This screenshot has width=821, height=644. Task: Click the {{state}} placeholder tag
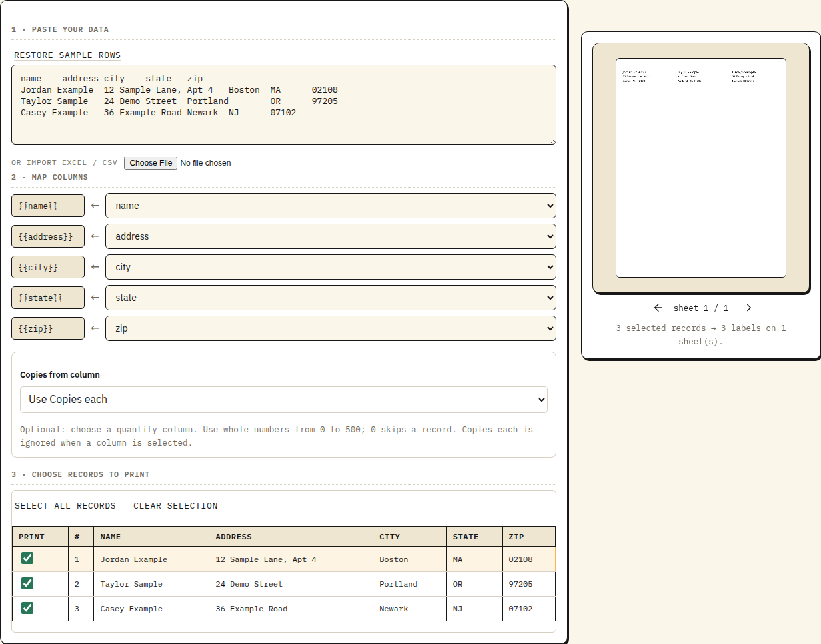(x=48, y=298)
